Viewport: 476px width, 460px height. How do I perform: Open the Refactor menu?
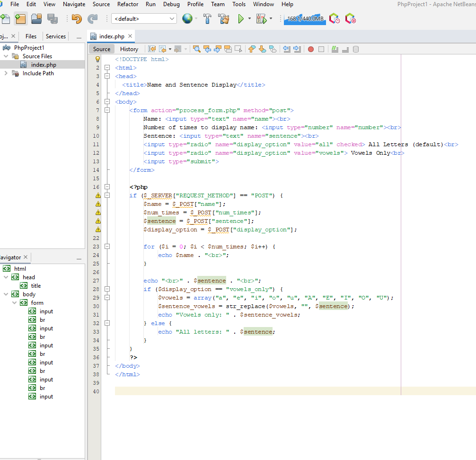[128, 4]
